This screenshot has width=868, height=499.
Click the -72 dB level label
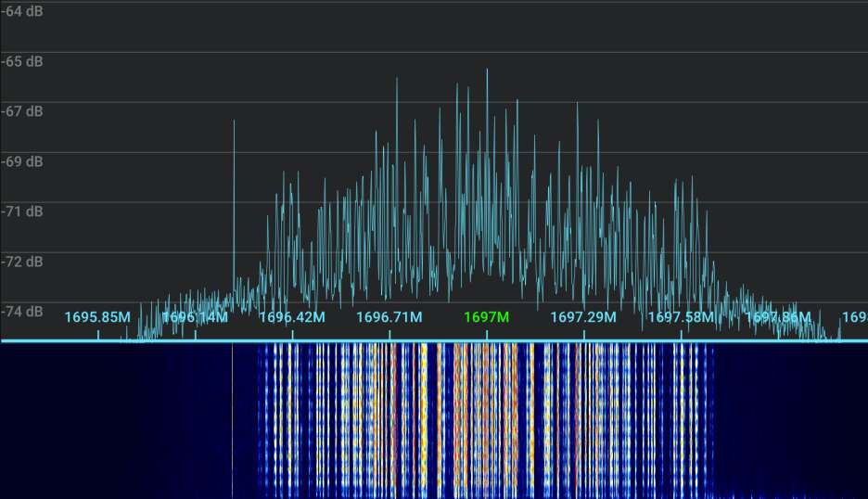(x=21, y=262)
